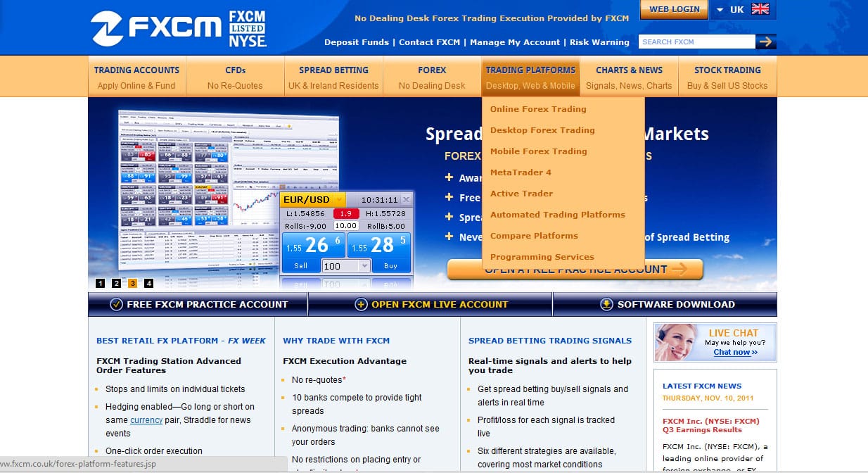
Task: Select Mobile Forex Trading menu entry
Action: click(x=538, y=151)
